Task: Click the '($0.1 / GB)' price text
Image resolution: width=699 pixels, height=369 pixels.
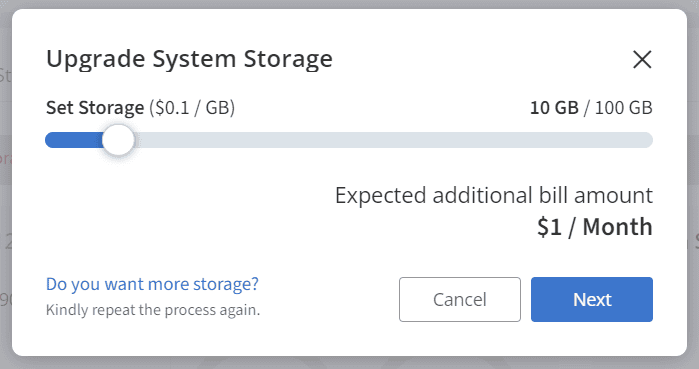Action: click(192, 108)
